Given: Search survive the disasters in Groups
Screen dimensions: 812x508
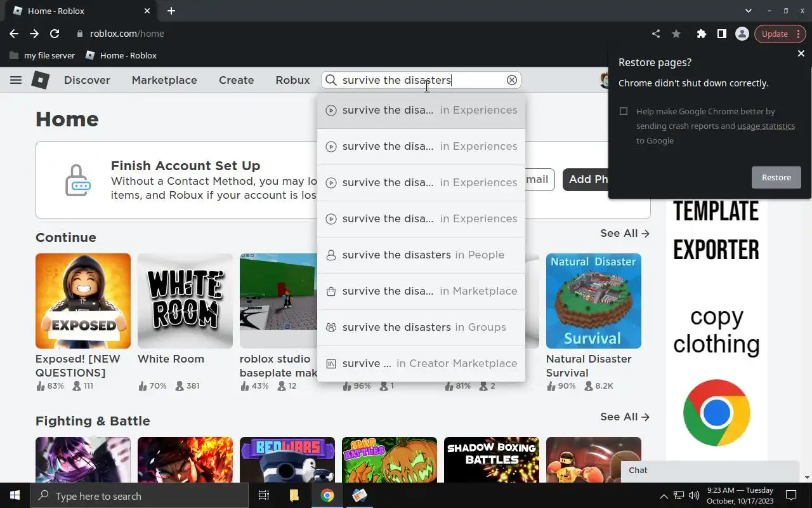Looking at the screenshot, I should click(421, 328).
